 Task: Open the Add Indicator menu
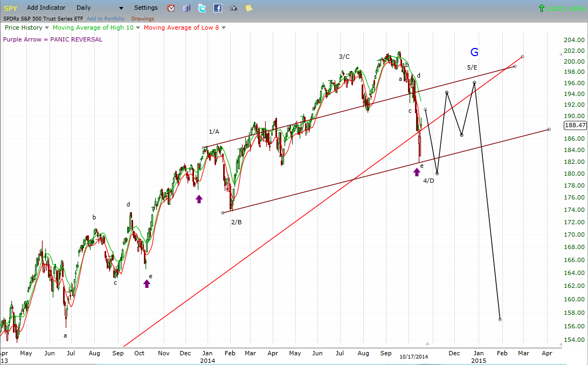pyautogui.click(x=46, y=8)
